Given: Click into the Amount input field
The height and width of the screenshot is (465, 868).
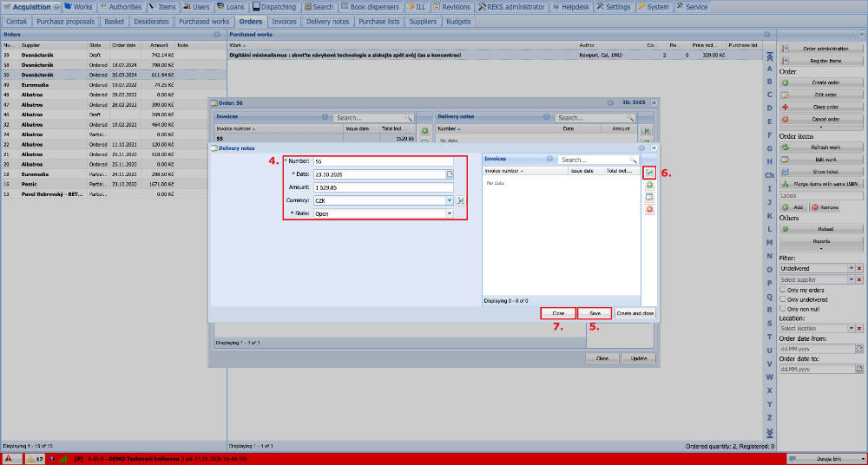Looking at the screenshot, I should [383, 187].
